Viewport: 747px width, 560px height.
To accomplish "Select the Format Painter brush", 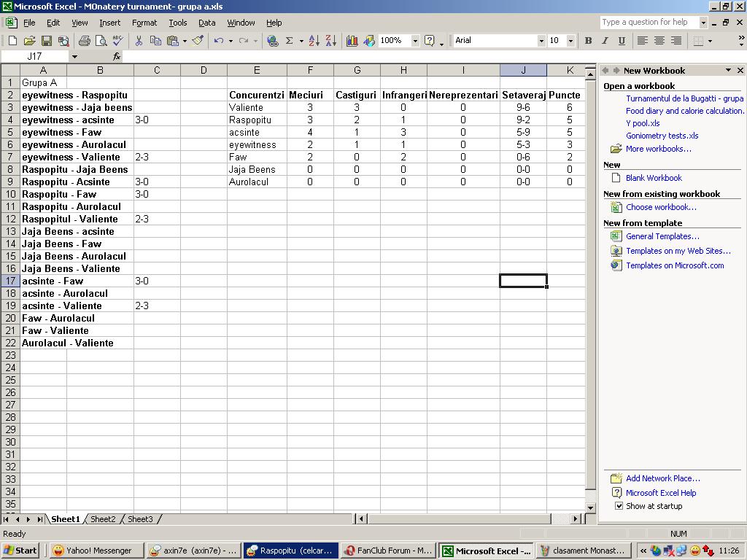I will tap(198, 41).
